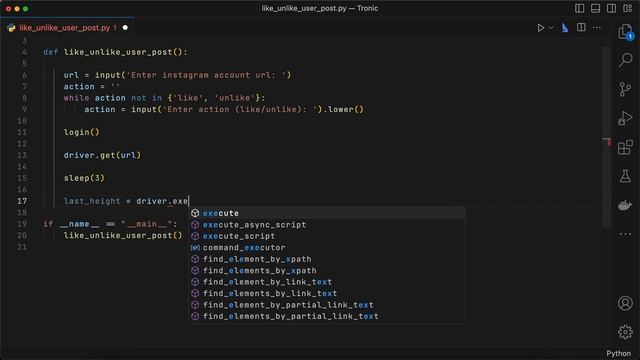Open Run and Debug view

(x=625, y=118)
